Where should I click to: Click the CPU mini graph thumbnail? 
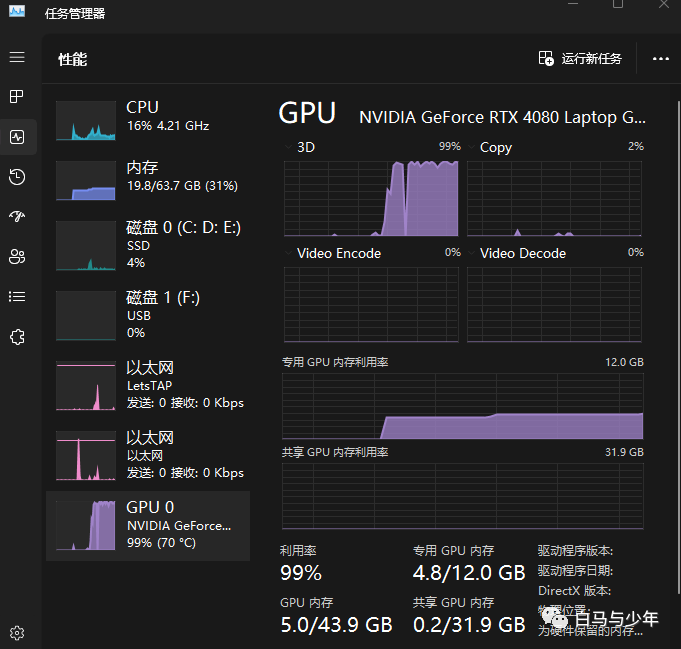[x=86, y=121]
